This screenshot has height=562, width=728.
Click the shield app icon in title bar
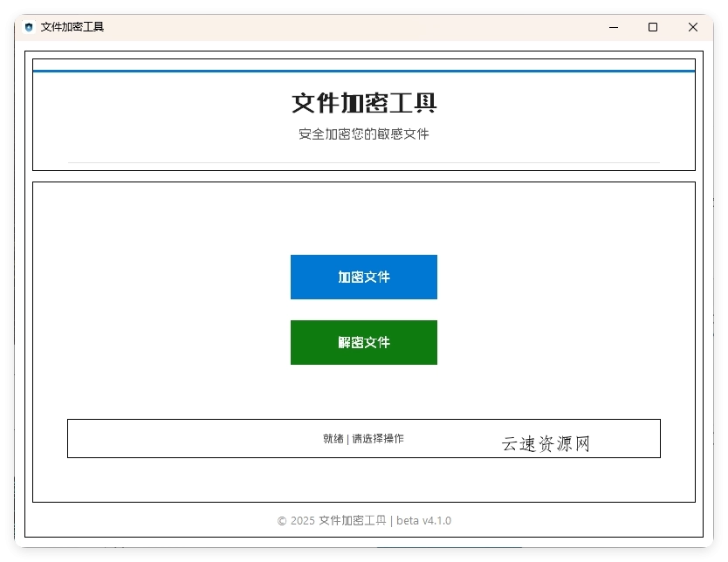28,27
